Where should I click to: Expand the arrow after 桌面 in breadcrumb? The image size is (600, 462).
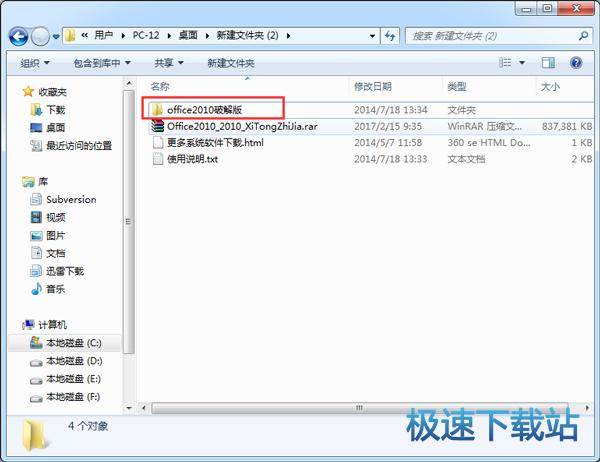pos(207,36)
